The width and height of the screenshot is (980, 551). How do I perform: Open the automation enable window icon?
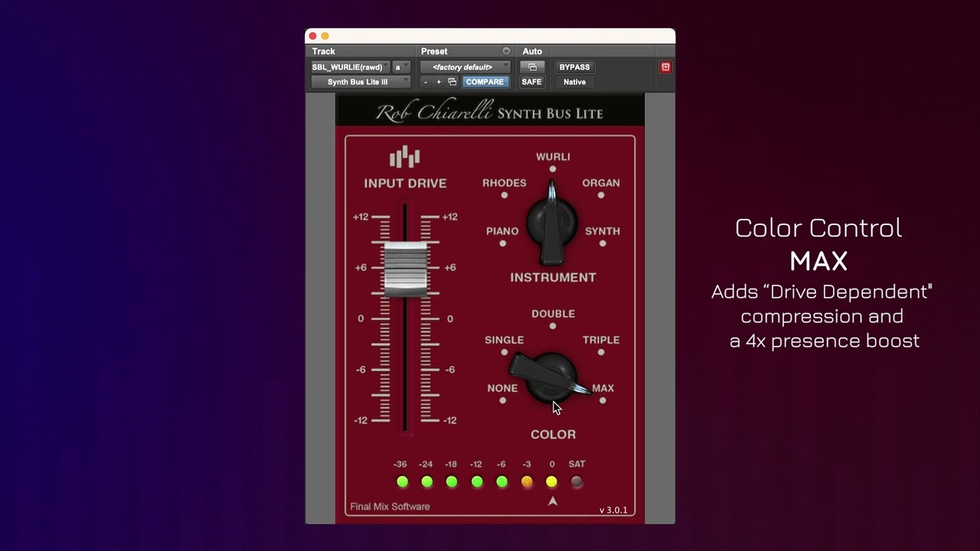point(532,67)
